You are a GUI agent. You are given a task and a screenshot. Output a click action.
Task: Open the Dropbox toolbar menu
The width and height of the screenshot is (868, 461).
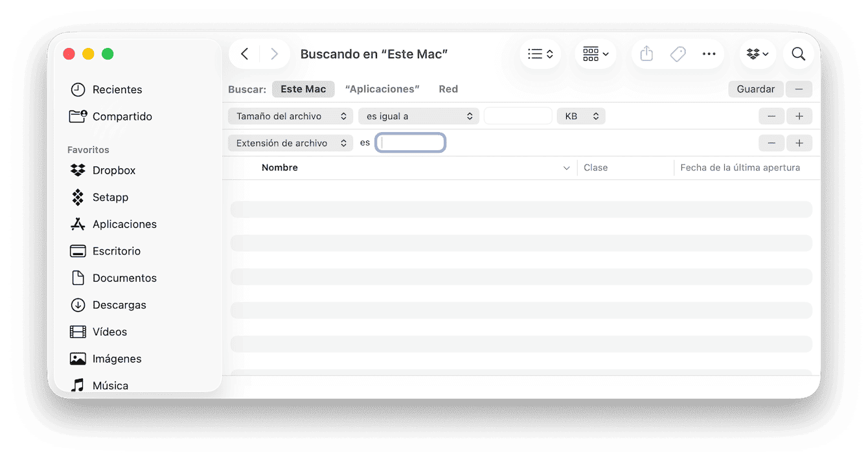[x=758, y=54]
